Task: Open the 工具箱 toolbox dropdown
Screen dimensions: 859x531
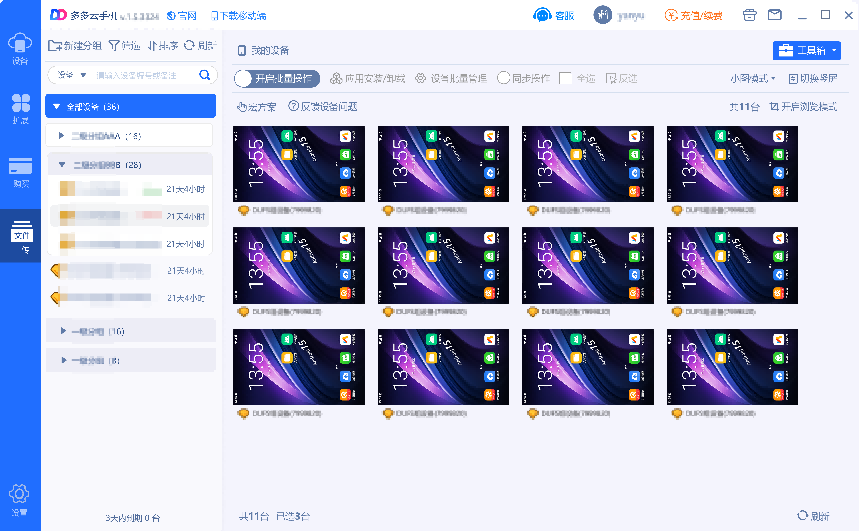Action: coord(806,50)
